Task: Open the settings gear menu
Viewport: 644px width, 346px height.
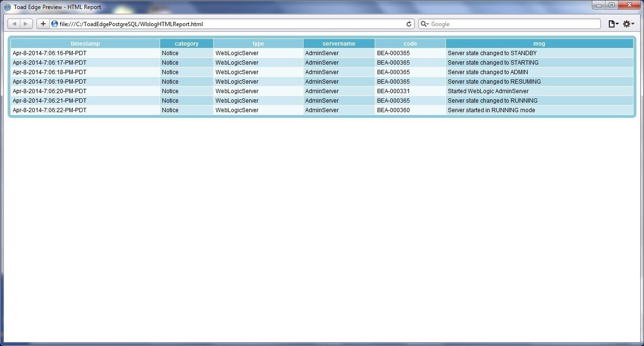Action: tap(628, 24)
